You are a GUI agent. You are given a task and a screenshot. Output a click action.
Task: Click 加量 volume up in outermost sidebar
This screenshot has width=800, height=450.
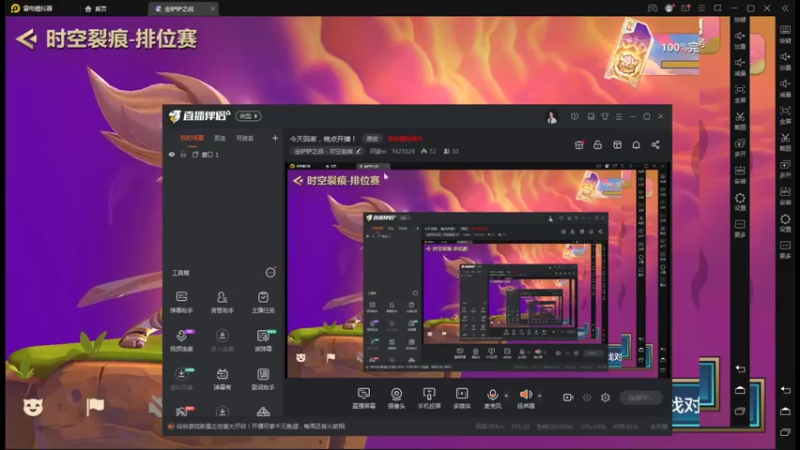[x=785, y=61]
